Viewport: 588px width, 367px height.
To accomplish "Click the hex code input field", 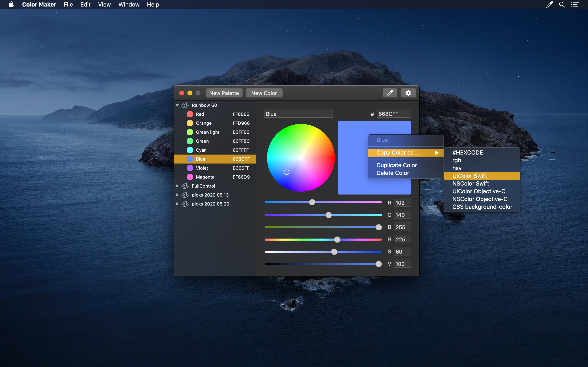I will (x=394, y=114).
